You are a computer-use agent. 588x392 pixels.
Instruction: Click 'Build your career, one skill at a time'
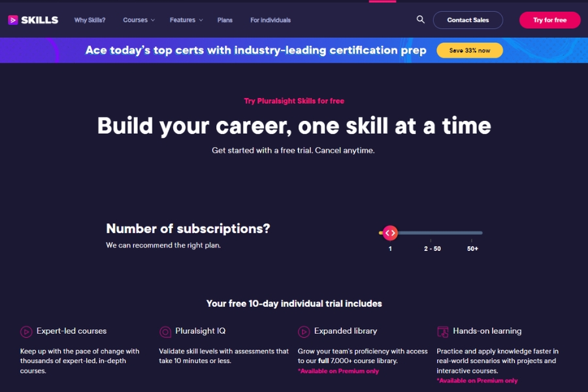pyautogui.click(x=294, y=125)
